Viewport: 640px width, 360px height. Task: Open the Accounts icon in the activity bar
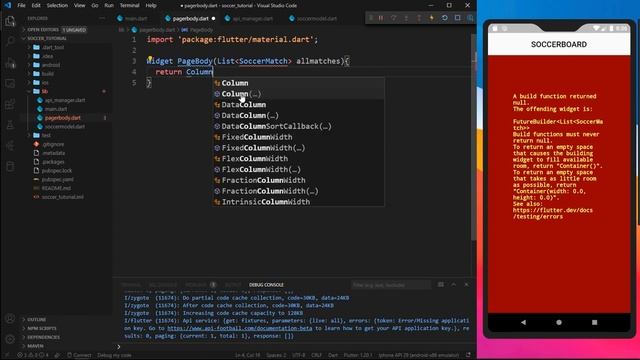10,318
